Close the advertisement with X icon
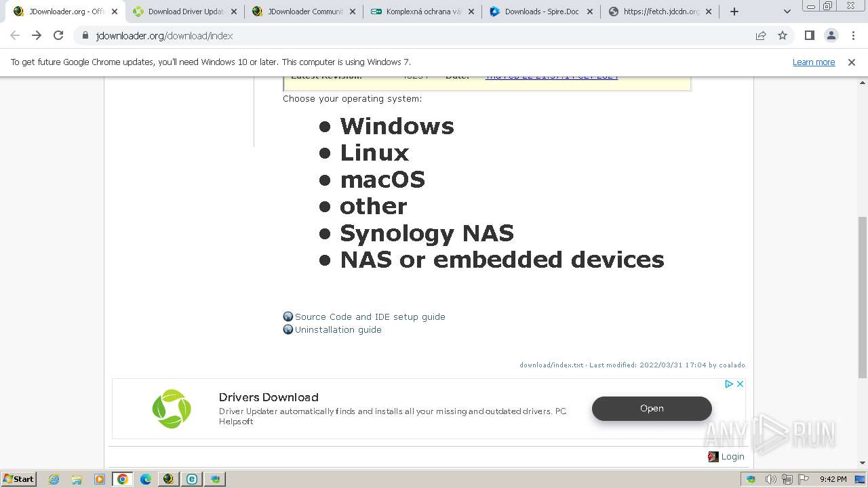The height and width of the screenshot is (488, 868). tap(740, 384)
